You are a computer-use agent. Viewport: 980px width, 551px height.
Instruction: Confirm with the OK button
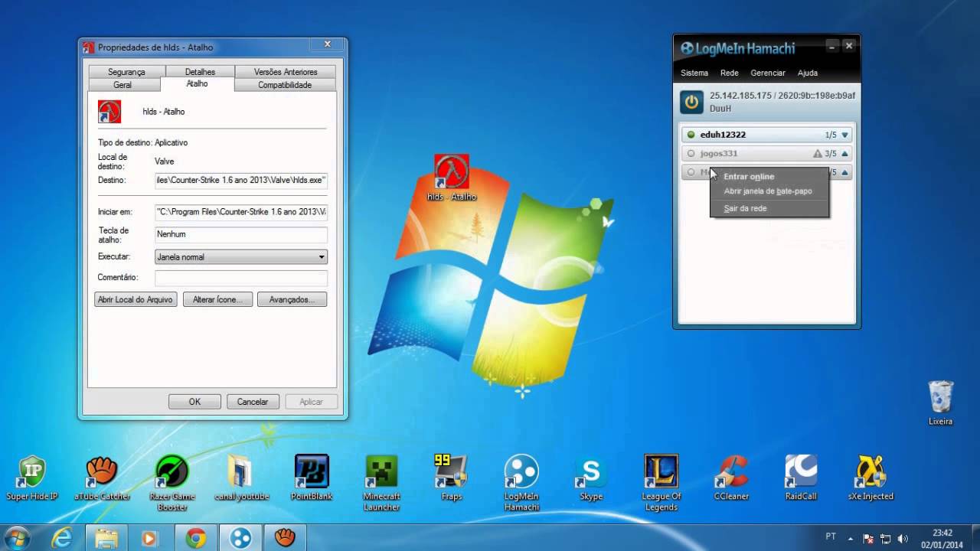coord(194,402)
